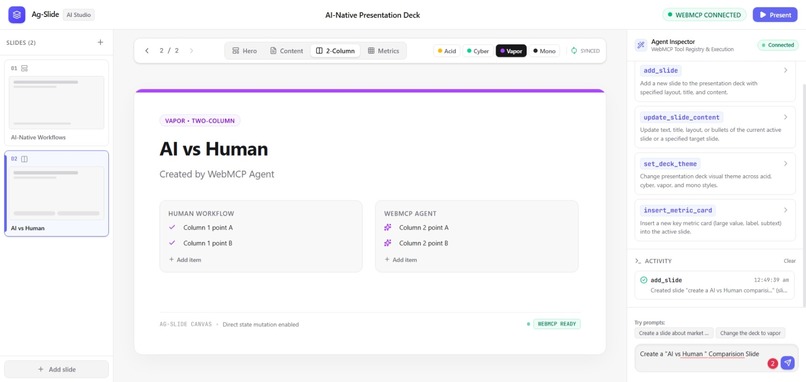Screen dimensions: 806x382
Task: Switch theme to Mono
Action: tap(544, 51)
